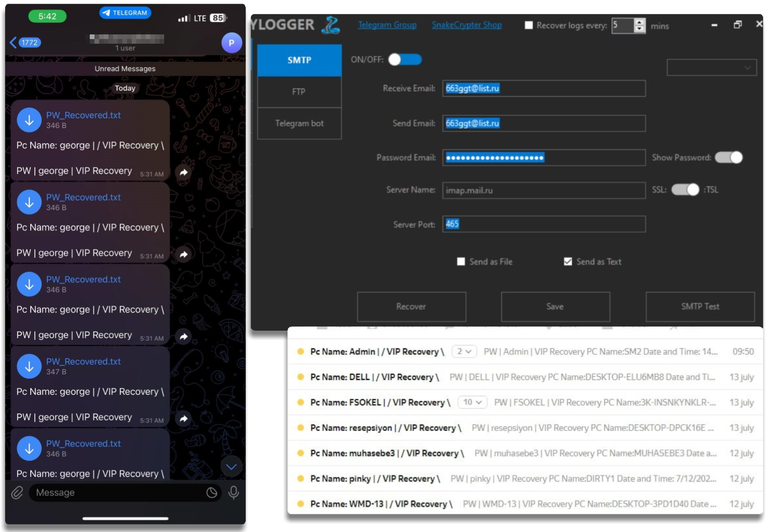Tap the clock icon inside the message field
769x532 pixels.
click(212, 492)
